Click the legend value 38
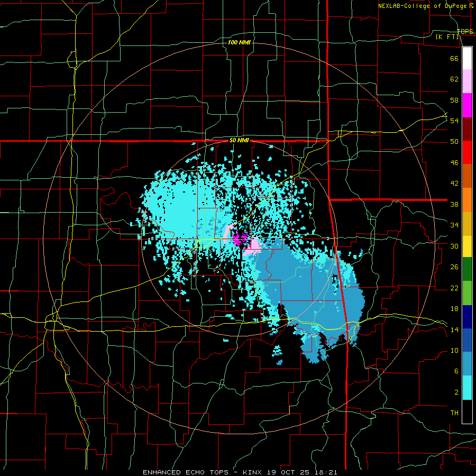Image resolution: width=476 pixels, height=476 pixels. (454, 204)
